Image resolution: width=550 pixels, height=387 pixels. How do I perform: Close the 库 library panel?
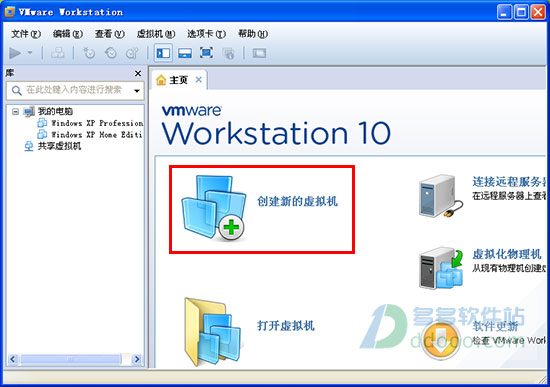[138, 73]
